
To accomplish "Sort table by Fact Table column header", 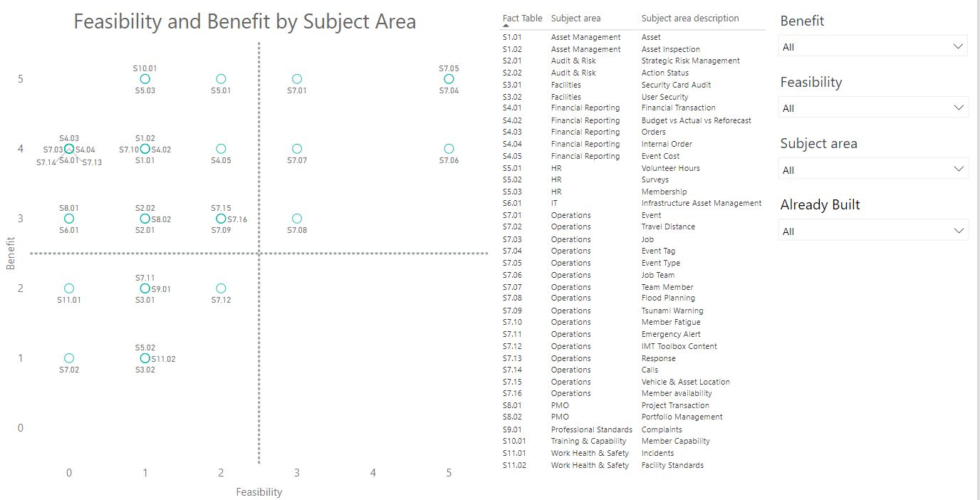I will 522,19.
